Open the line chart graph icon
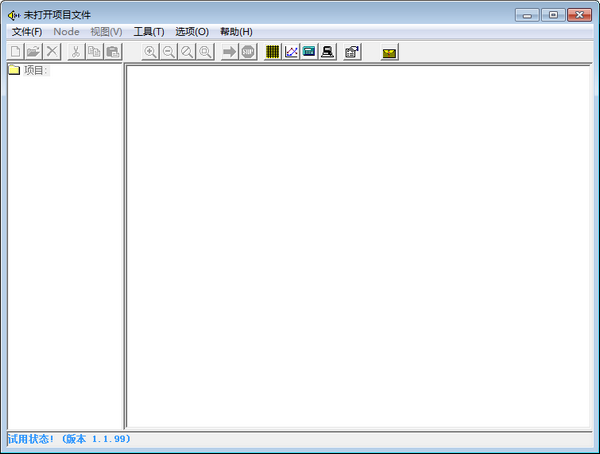 tap(291, 52)
